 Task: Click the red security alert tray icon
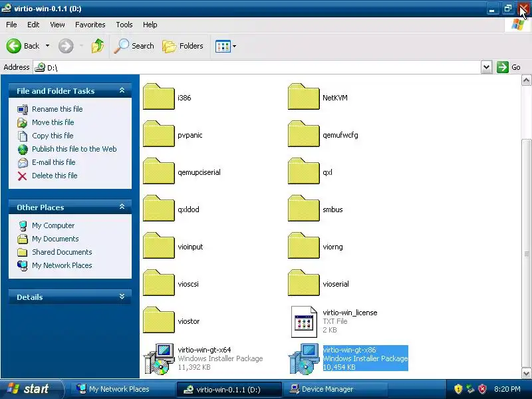(482, 389)
